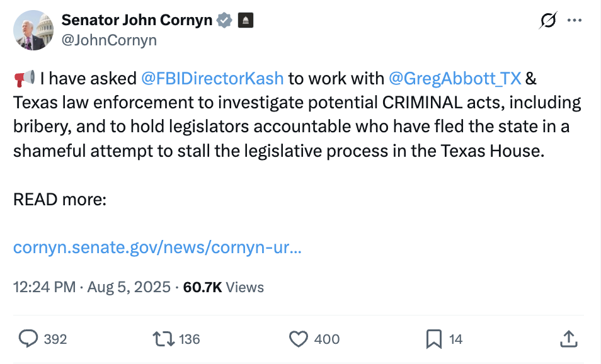The height and width of the screenshot is (364, 601).
Task: Click the blue verified checkmark badge
Action: tap(224, 21)
